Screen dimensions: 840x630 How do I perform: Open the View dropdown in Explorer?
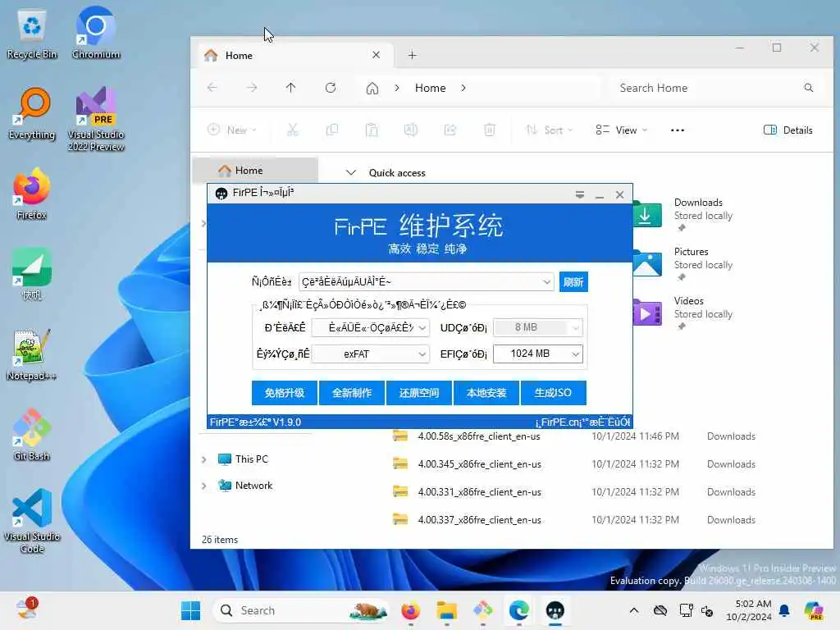622,130
